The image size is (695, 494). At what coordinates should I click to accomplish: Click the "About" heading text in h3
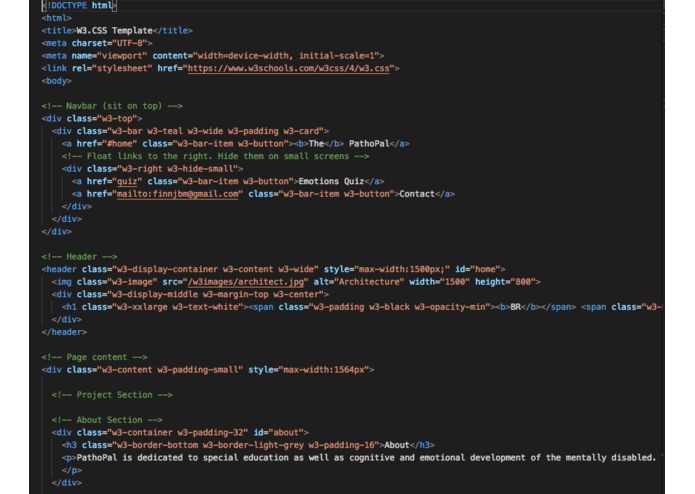pyautogui.click(x=397, y=445)
